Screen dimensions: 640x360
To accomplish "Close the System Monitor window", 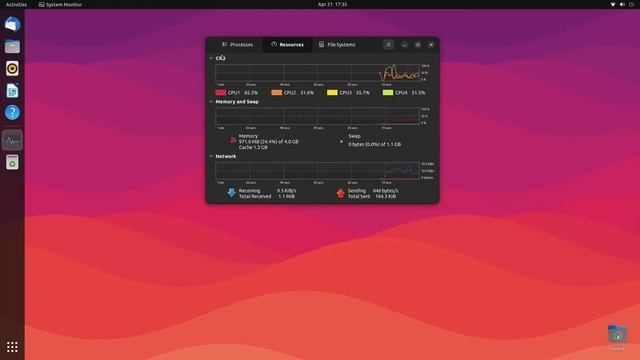I will (x=431, y=44).
